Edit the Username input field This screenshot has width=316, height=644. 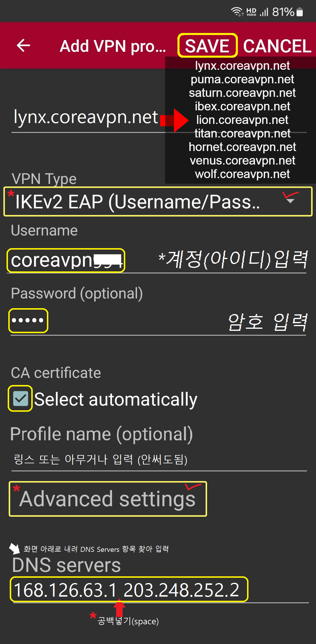[156, 260]
